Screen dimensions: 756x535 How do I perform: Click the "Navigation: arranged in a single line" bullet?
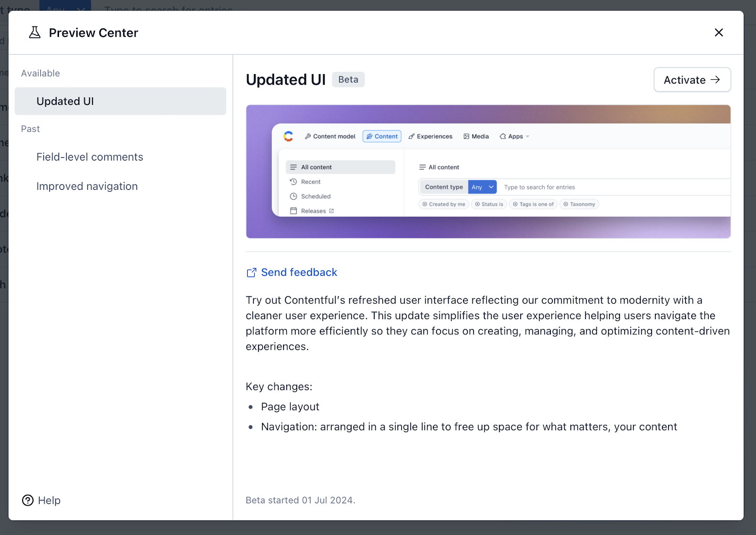(x=469, y=427)
